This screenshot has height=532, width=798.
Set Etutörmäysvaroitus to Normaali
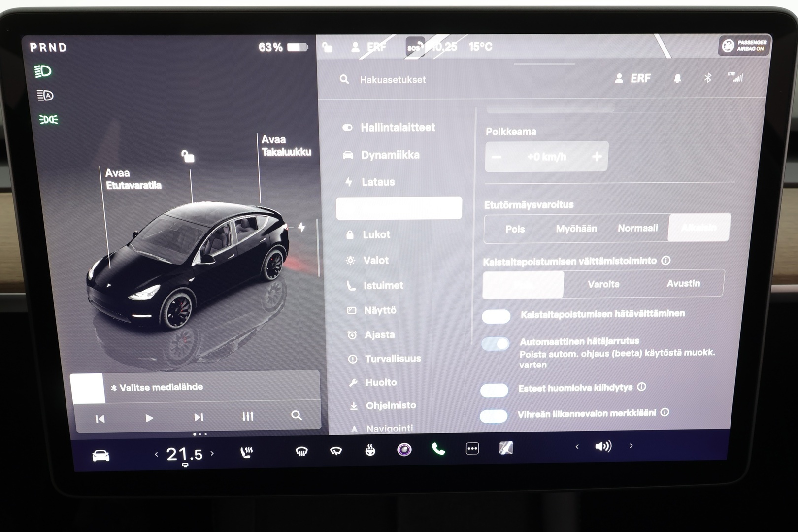coord(638,228)
